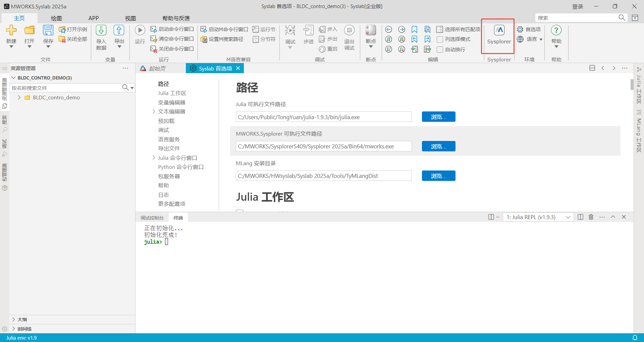Expand Julia 命令行窗口 in preferences list

[x=154, y=158]
